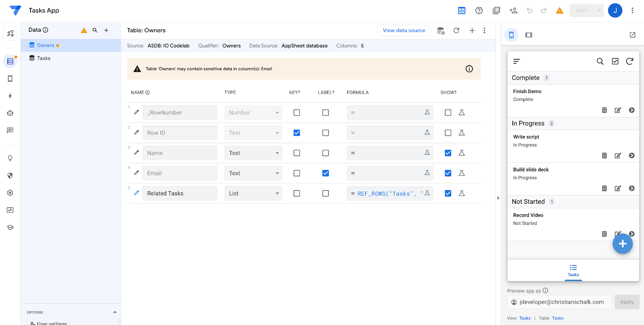Screen dimensions: 644x325
Task: Delete the Finish Demo task with trash icon
Action: (x=604, y=110)
